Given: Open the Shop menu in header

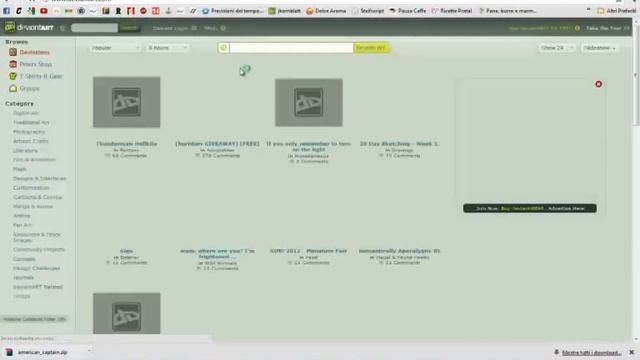Looking at the screenshot, I should tap(215, 28).
